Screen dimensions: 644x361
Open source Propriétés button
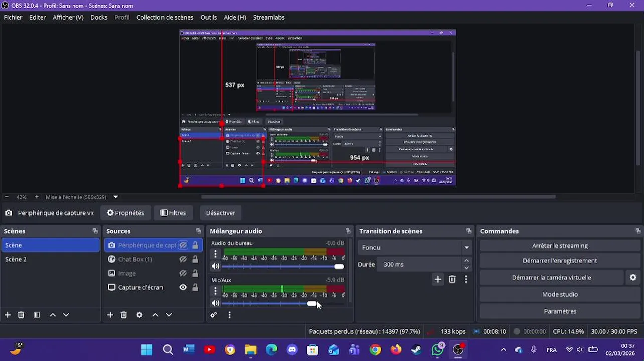pyautogui.click(x=125, y=213)
